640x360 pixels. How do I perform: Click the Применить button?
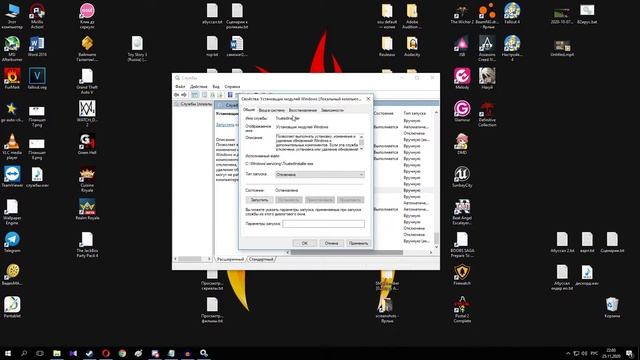click(x=358, y=243)
